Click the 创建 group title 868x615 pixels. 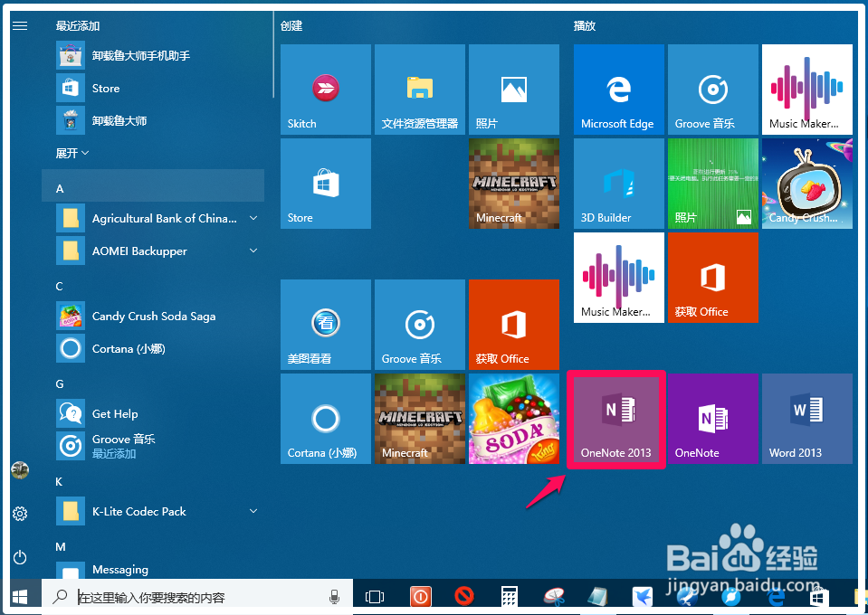(x=291, y=25)
